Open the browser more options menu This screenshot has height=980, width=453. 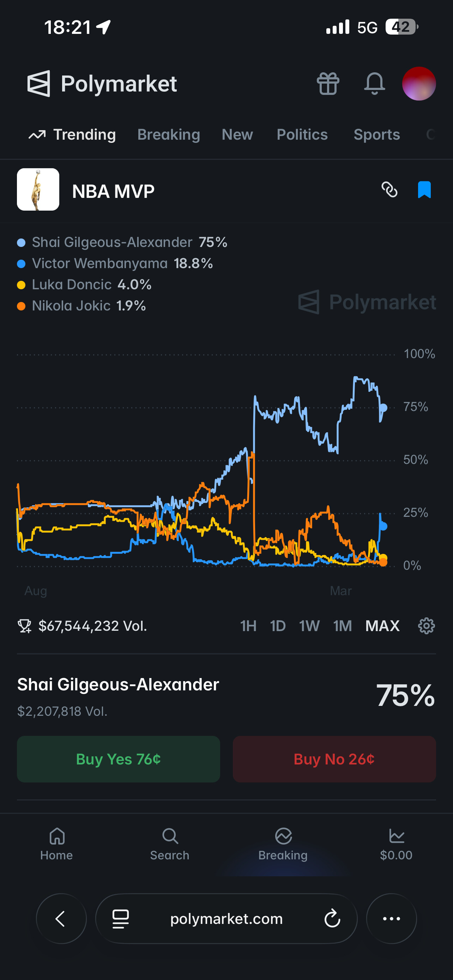[391, 919]
